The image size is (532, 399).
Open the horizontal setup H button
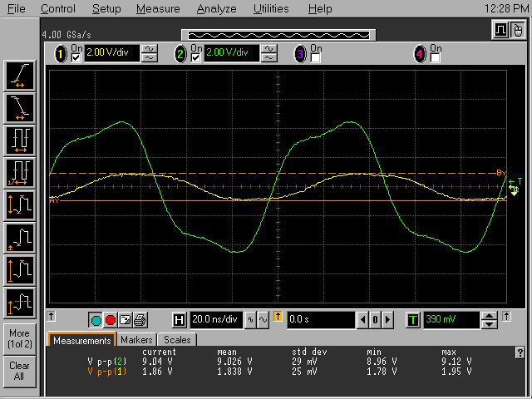(180, 320)
